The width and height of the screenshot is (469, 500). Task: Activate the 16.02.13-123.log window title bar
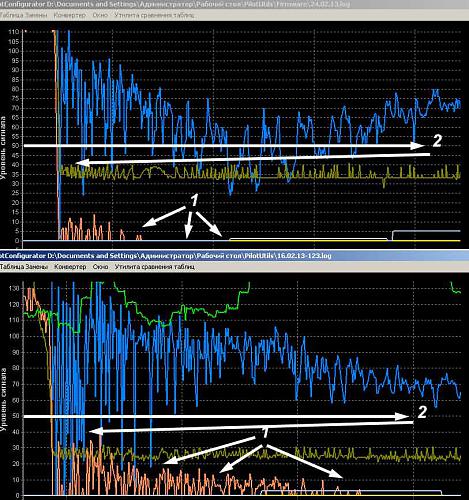[x=234, y=256]
